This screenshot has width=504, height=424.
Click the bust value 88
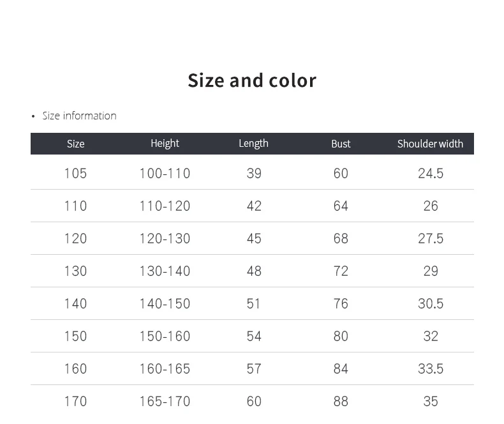click(x=341, y=401)
